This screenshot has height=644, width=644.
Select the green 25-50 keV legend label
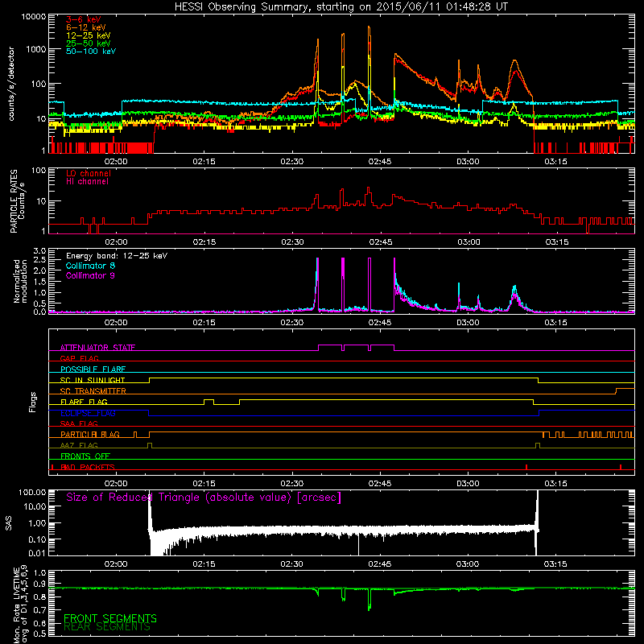tap(89, 43)
